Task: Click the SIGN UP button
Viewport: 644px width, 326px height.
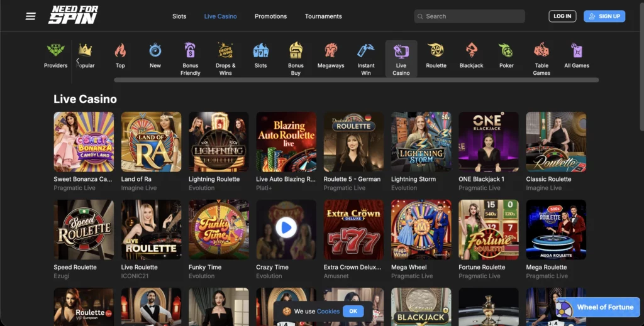Action: (604, 16)
